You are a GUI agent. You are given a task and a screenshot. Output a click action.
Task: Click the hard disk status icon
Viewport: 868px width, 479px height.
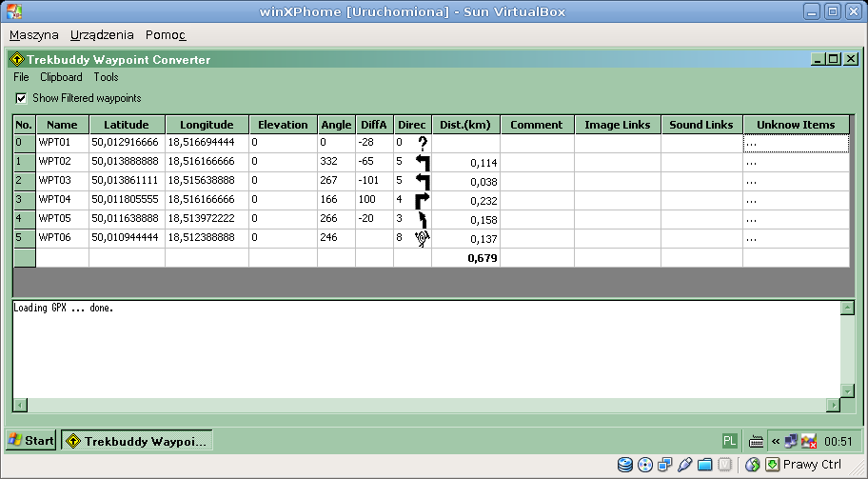click(x=625, y=464)
